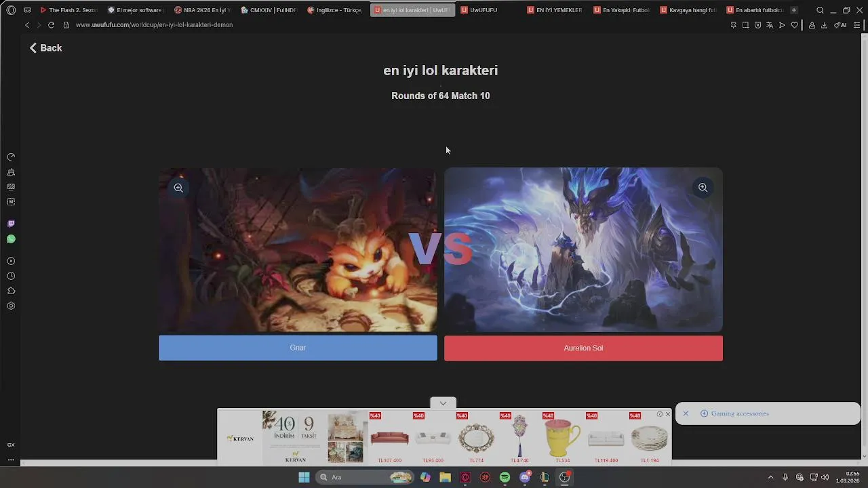Viewport: 868px width, 488px height.
Task: Click the red sofa TL107.400 ad item
Action: tap(389, 438)
